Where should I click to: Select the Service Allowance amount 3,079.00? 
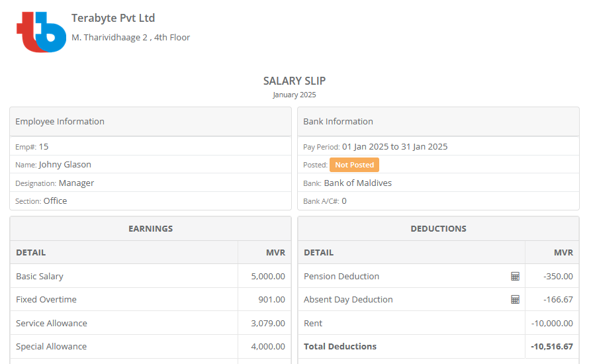268,324
